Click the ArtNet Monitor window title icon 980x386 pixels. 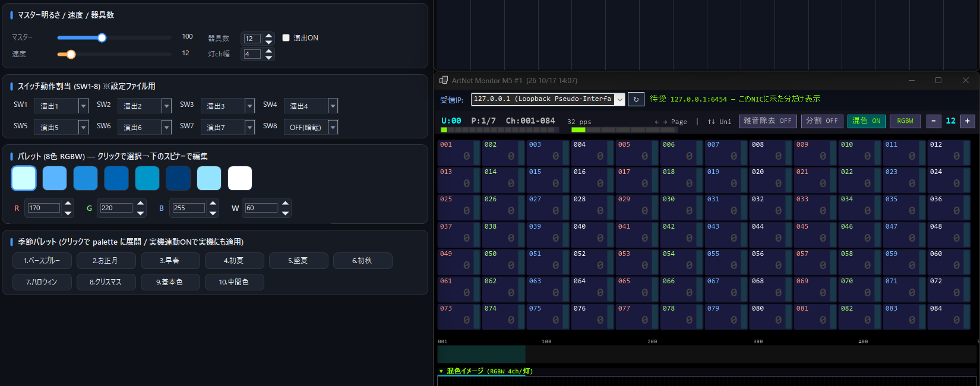coord(444,80)
